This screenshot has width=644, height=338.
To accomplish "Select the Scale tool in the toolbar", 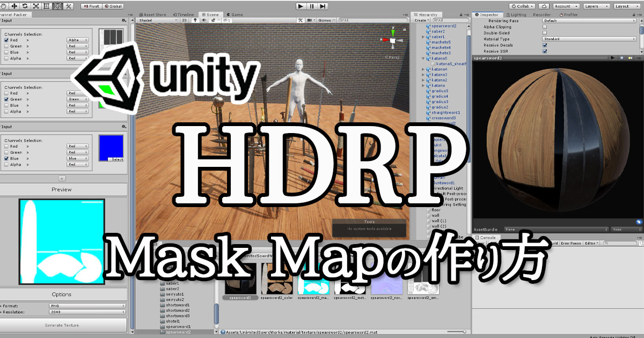I will tap(35, 6).
